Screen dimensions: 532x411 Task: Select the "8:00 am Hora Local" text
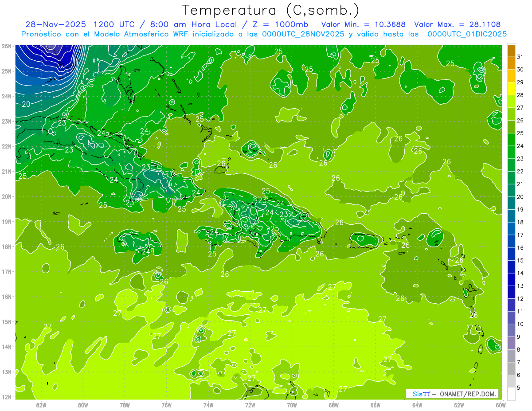(x=192, y=24)
